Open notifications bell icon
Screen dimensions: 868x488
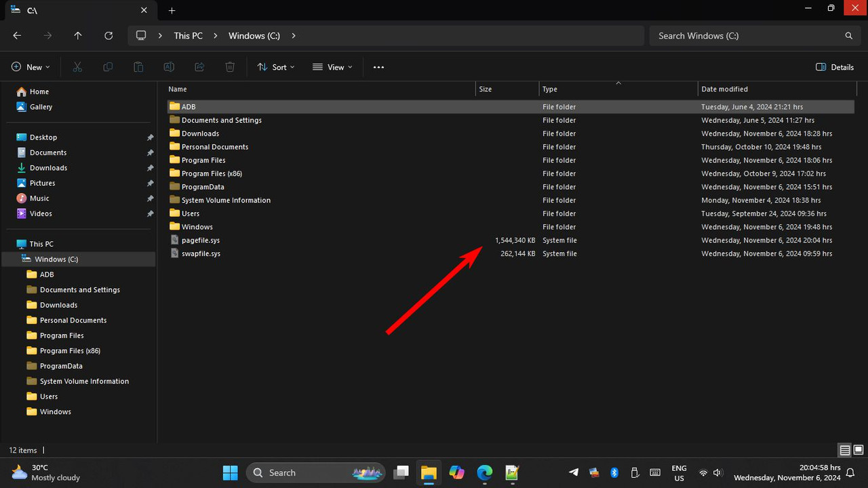click(x=850, y=473)
